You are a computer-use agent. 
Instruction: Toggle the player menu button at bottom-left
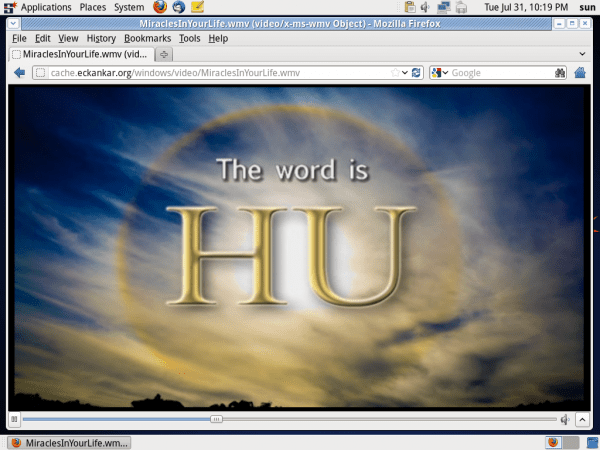click(14, 419)
